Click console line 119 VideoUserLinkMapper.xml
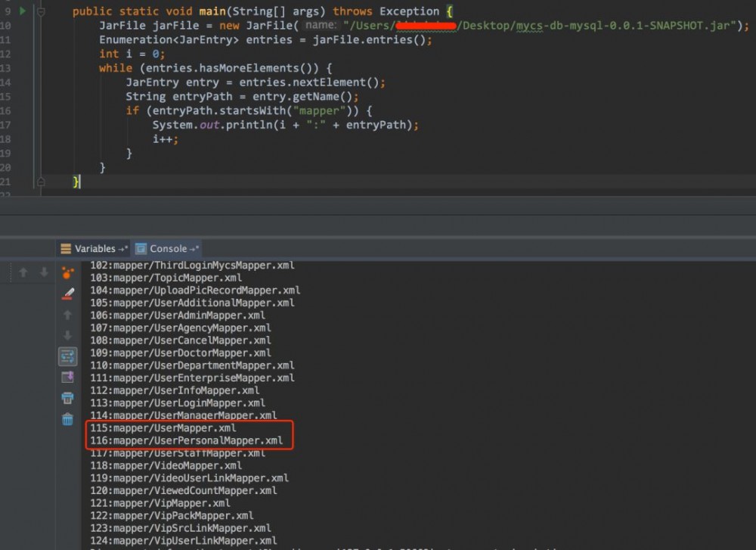The image size is (756, 550). point(189,479)
